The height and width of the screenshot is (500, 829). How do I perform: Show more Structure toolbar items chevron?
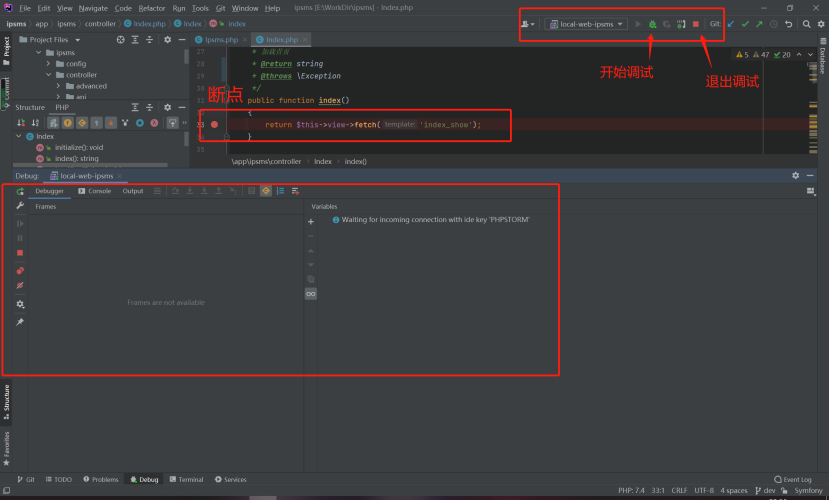[x=185, y=123]
